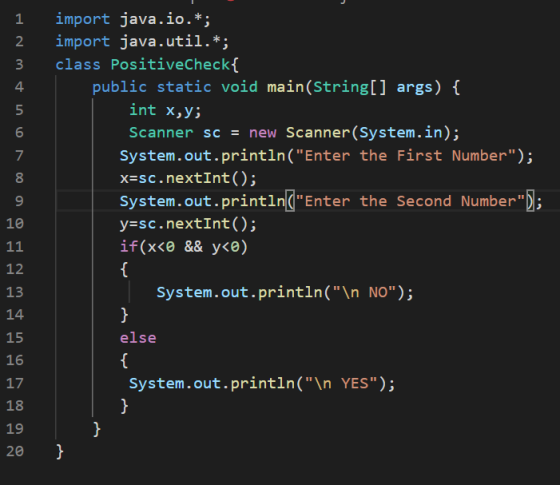Click line number 9 in the gutter

(19, 201)
